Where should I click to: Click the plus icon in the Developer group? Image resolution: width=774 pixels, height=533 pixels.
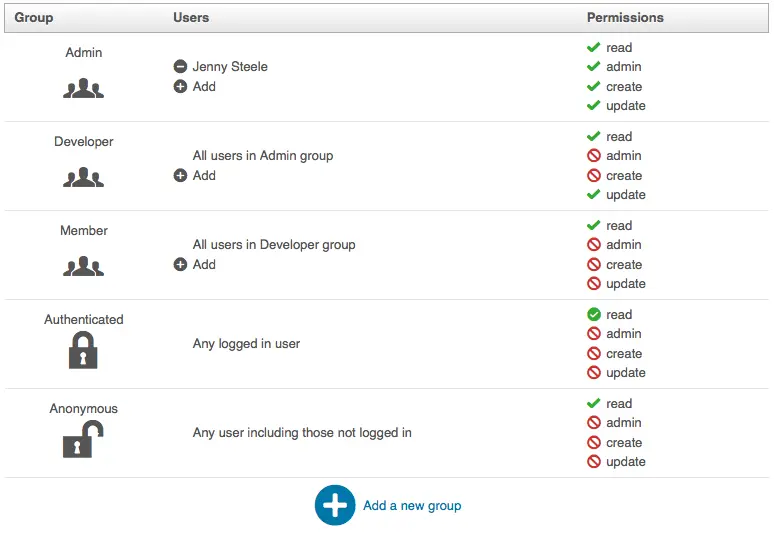click(x=180, y=175)
